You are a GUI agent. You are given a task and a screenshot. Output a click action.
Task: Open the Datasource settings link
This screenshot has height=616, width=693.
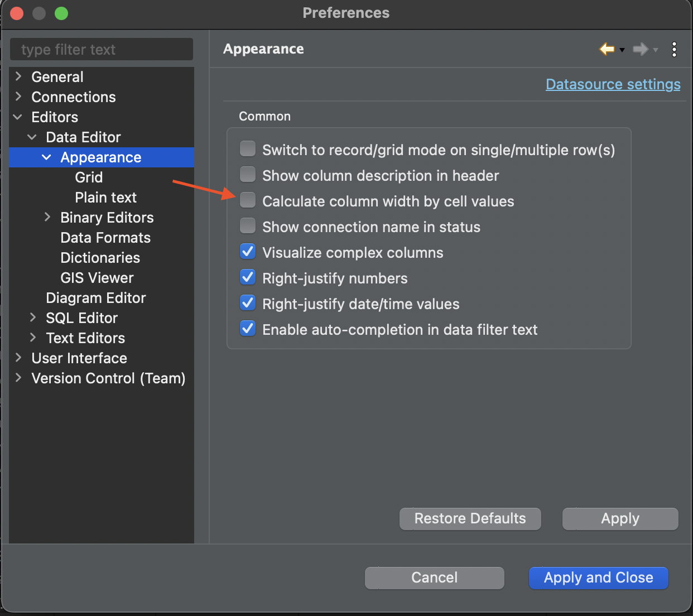point(612,84)
